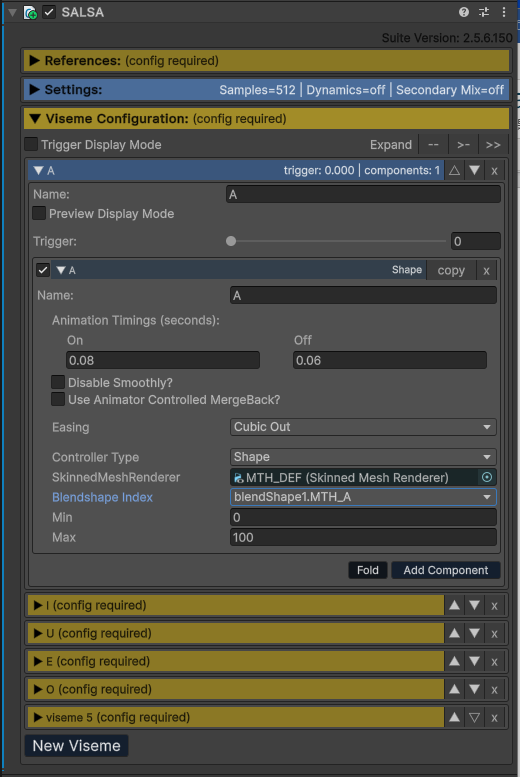This screenshot has height=777, width=520.
Task: Enable Use Animator Controlled MergeBack checkbox
Action: point(58,399)
